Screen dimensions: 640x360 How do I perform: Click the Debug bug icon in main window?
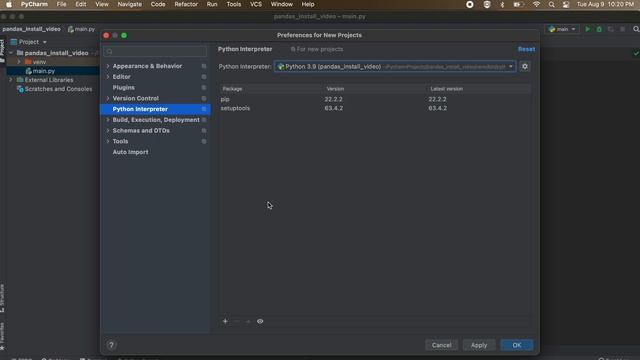pos(599,29)
